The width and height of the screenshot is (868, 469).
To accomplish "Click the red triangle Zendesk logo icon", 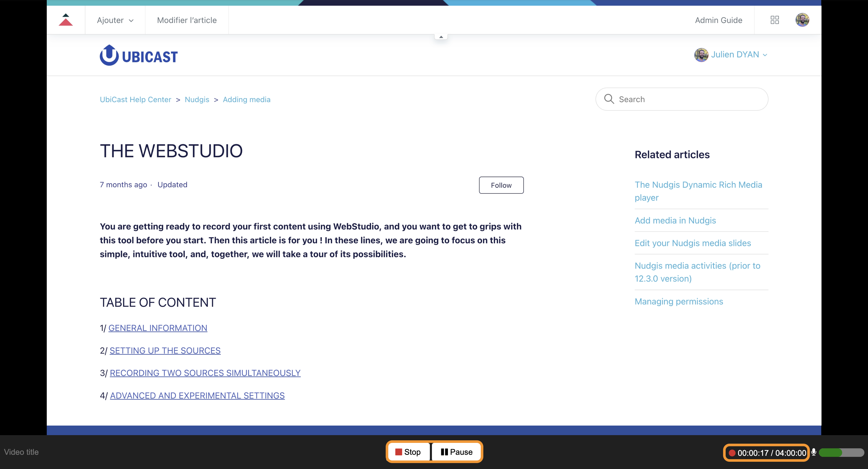I will pyautogui.click(x=66, y=20).
